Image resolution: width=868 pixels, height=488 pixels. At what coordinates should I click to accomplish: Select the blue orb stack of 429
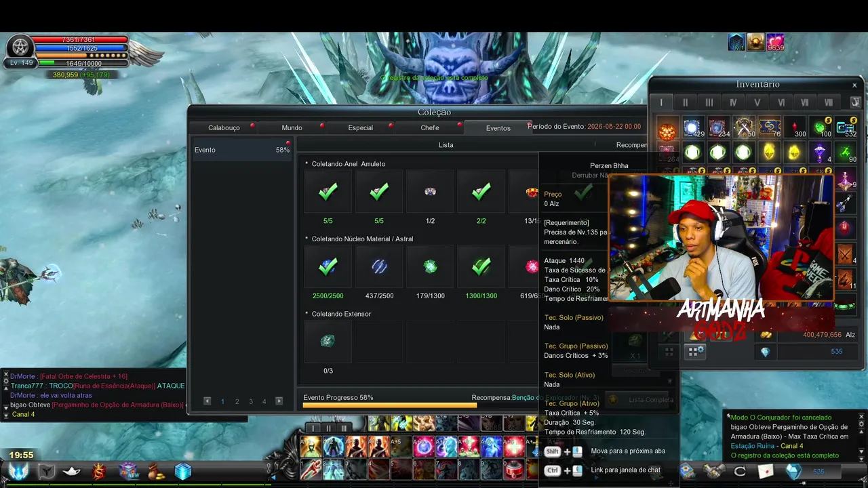[x=692, y=128]
